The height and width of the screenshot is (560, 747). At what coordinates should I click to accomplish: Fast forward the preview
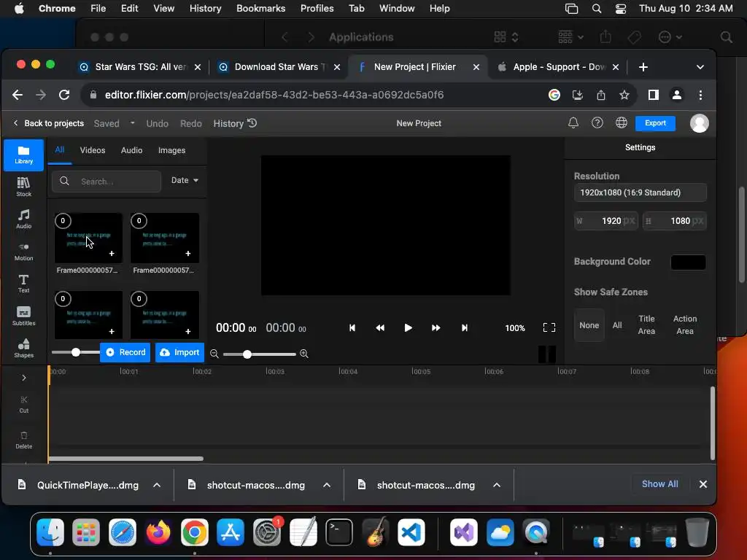tap(436, 327)
